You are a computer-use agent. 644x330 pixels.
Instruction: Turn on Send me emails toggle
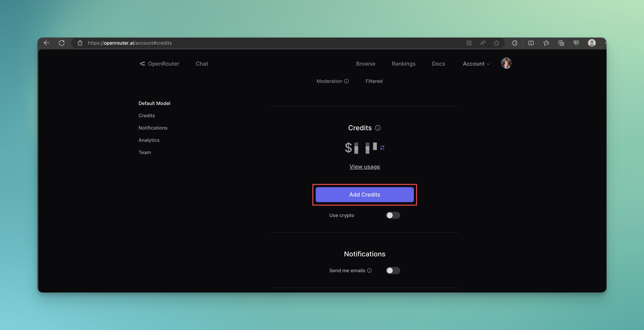pos(393,271)
